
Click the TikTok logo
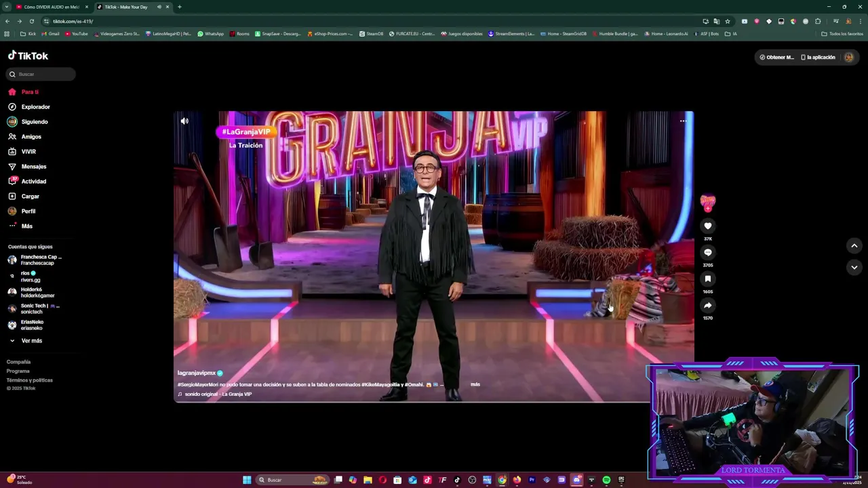pos(28,56)
